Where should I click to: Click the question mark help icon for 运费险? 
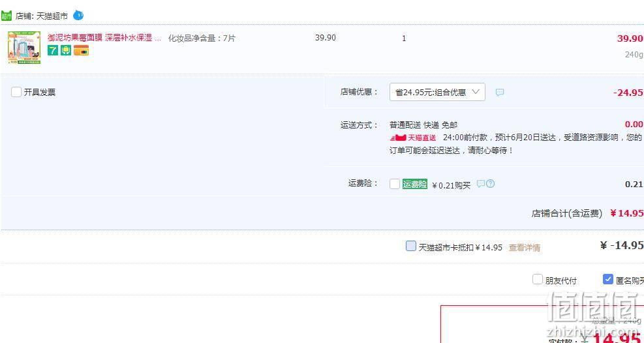pos(491,184)
